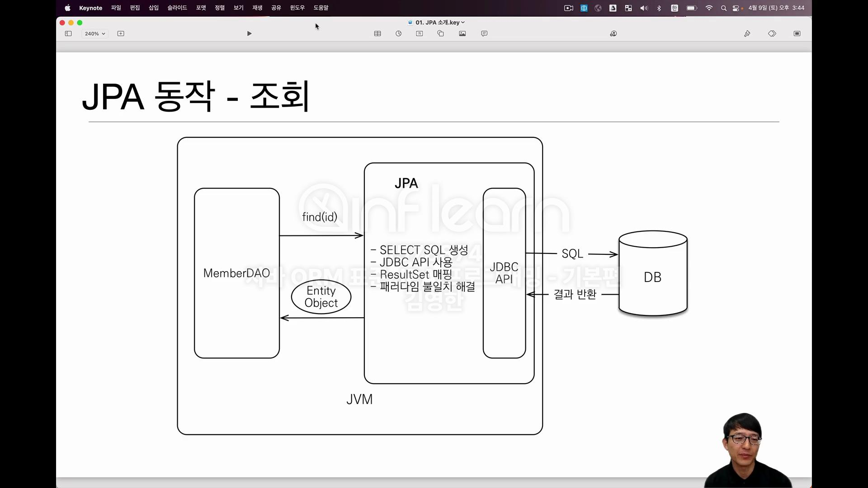This screenshot has height=488, width=868.
Task: Open the Apple menu
Action: pyautogui.click(x=67, y=8)
